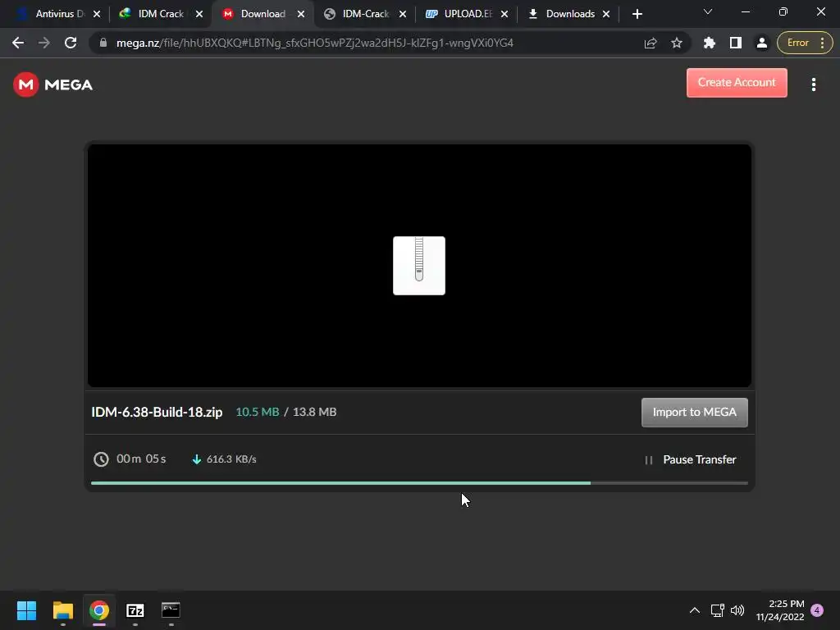Open File Explorer from taskbar

[x=63, y=610]
